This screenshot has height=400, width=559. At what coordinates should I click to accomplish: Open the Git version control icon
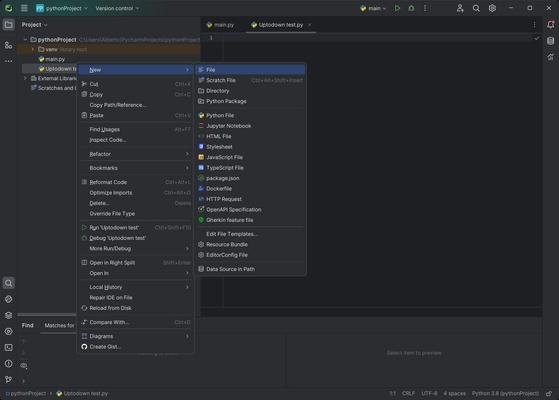pos(9,379)
